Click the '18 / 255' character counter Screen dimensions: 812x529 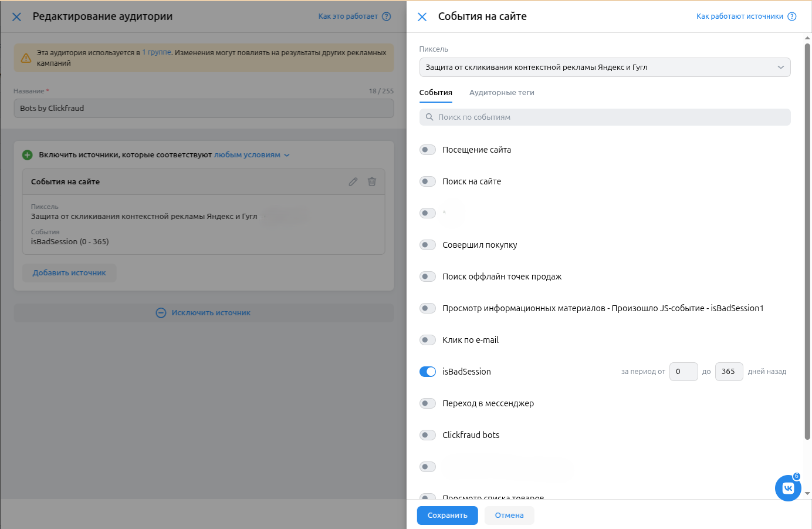click(381, 91)
